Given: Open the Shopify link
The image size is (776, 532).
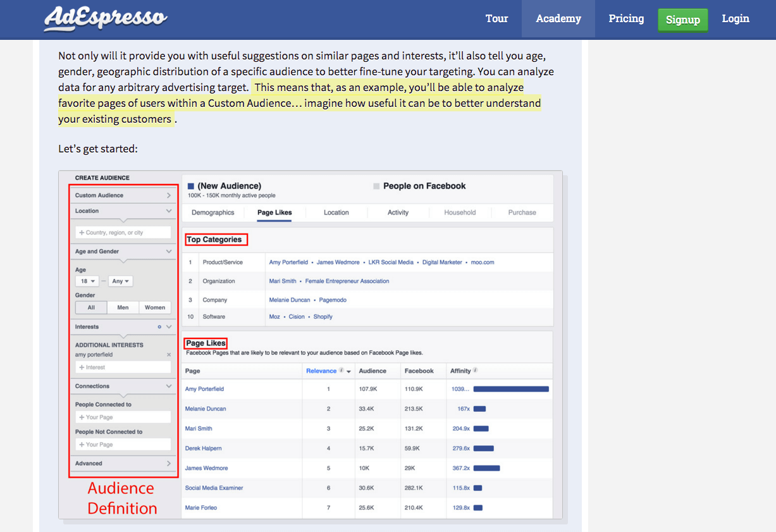Looking at the screenshot, I should coord(323,317).
